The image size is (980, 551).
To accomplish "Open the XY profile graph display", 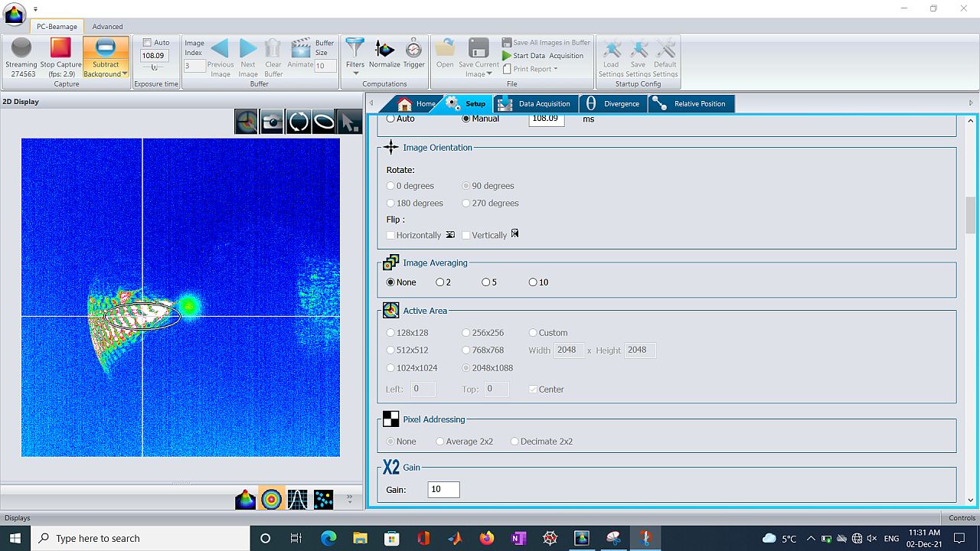I will pyautogui.click(x=297, y=500).
